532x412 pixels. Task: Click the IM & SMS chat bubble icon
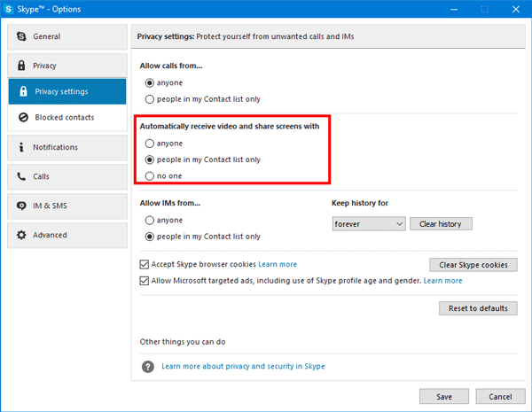point(21,206)
